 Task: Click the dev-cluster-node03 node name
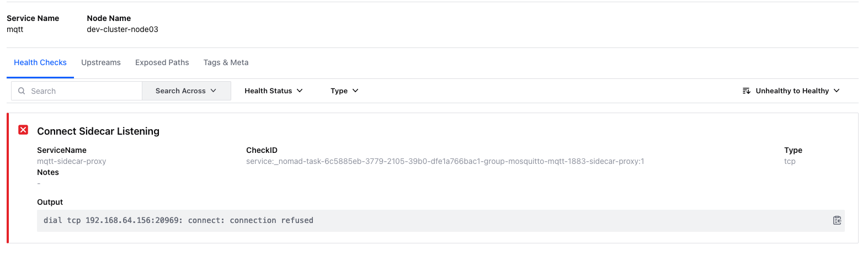coord(123,29)
